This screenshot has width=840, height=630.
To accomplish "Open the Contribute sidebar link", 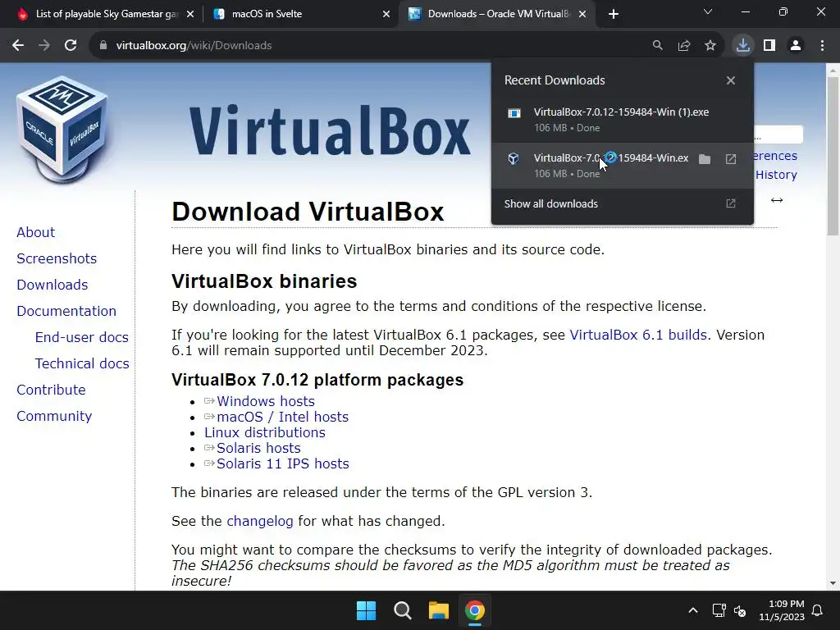I will point(51,390).
